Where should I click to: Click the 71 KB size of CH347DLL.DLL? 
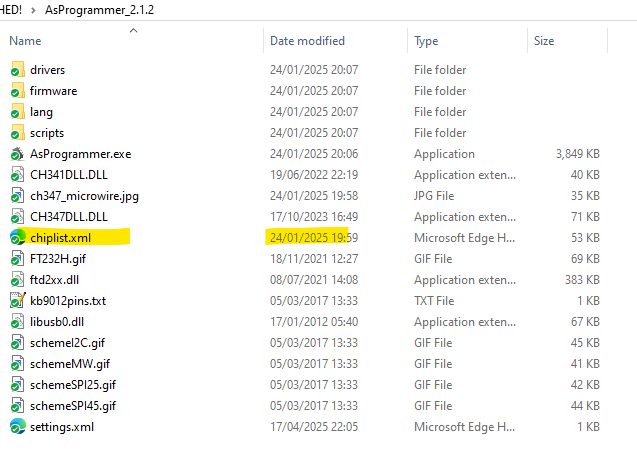coord(585,217)
